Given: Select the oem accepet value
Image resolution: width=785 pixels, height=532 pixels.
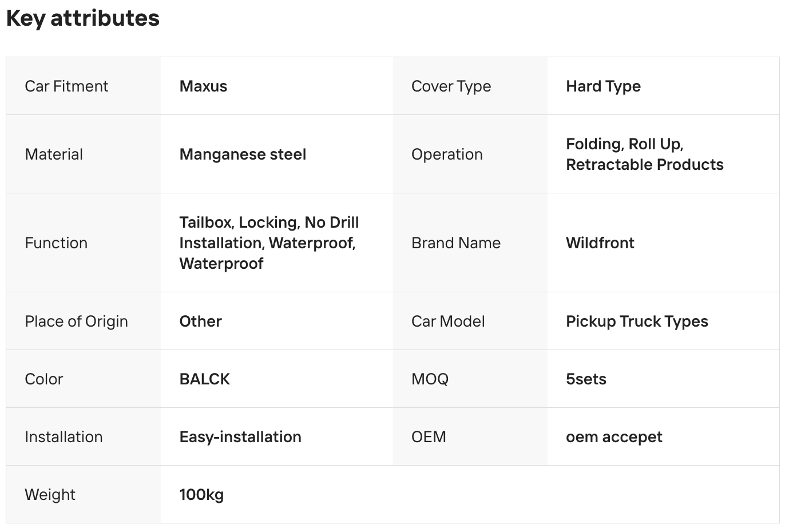Looking at the screenshot, I should click(x=614, y=437).
